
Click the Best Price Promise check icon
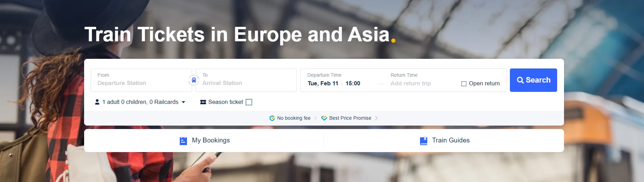coord(324,118)
